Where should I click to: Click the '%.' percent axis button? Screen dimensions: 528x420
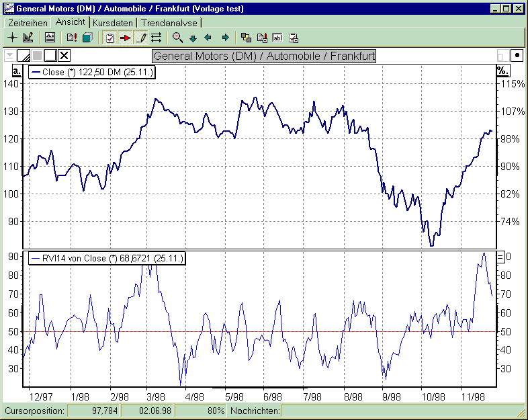[x=502, y=71]
